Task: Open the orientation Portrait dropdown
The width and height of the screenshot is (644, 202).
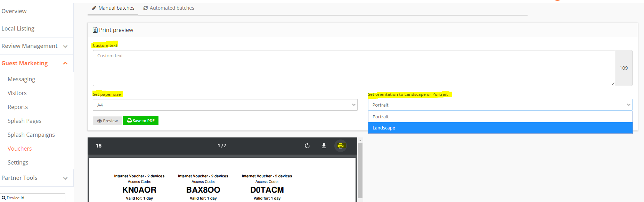Action: pyautogui.click(x=500, y=105)
